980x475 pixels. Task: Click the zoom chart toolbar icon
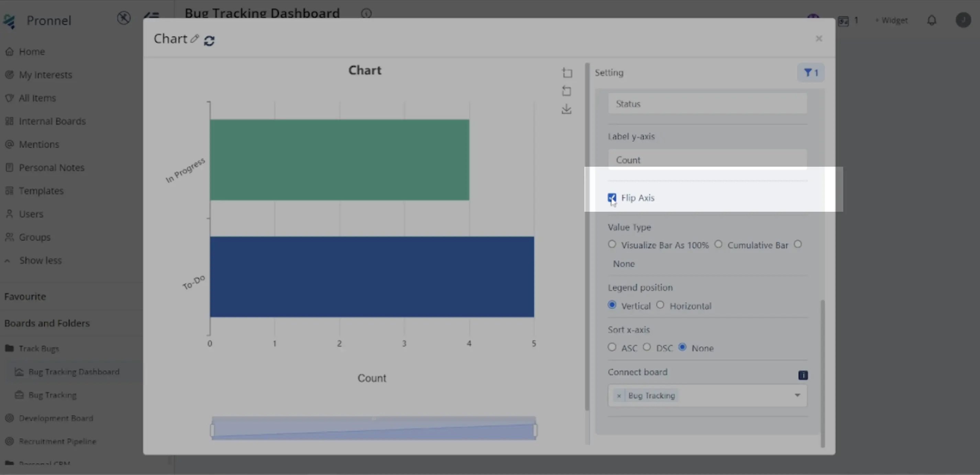pyautogui.click(x=567, y=72)
